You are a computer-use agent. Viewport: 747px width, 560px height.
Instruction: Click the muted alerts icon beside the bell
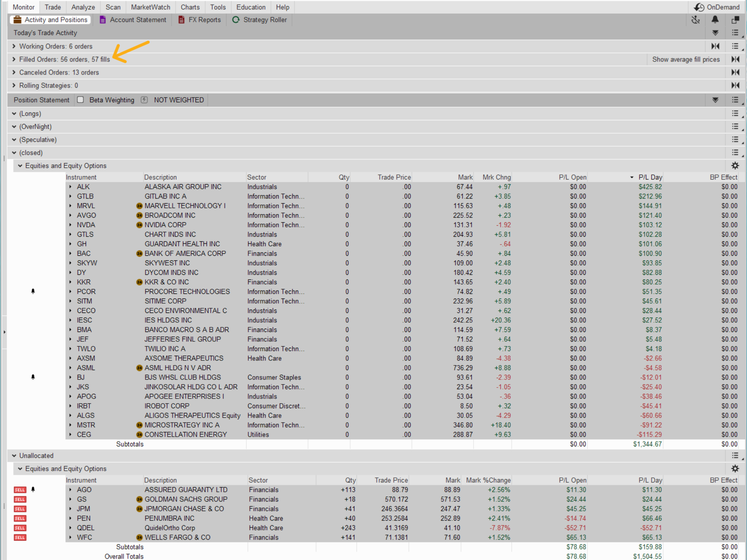pos(696,20)
